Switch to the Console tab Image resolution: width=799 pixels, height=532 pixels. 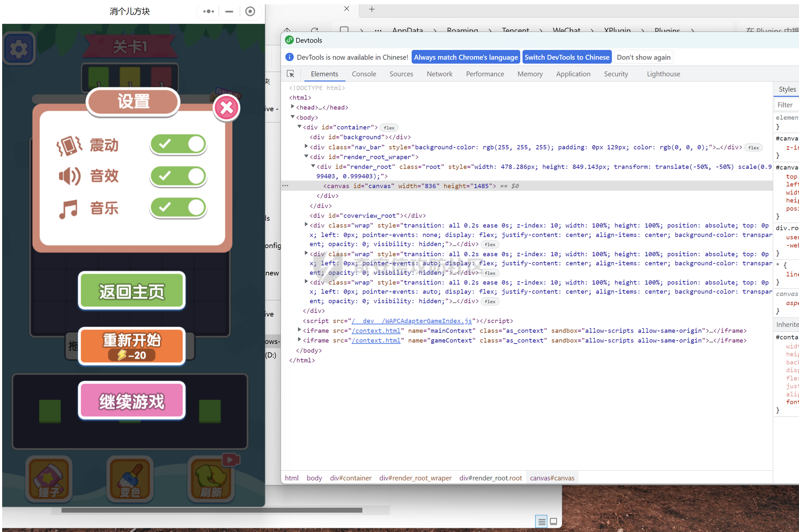tap(364, 74)
